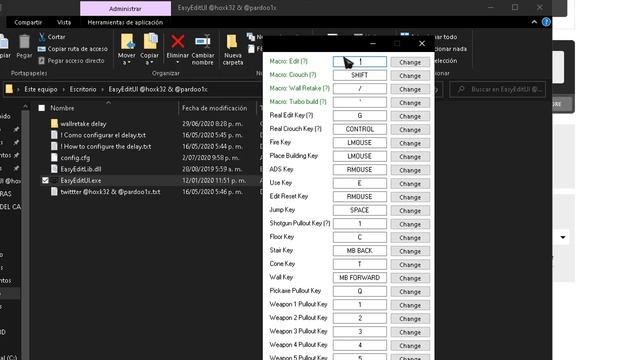This screenshot has height=360, width=640.
Task: Change the Stair Key binding
Action: (410, 251)
